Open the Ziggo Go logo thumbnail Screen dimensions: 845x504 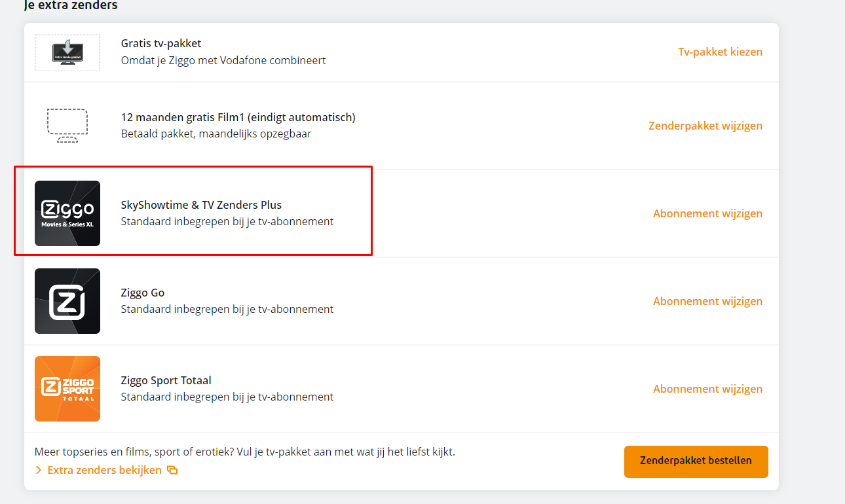(x=67, y=301)
